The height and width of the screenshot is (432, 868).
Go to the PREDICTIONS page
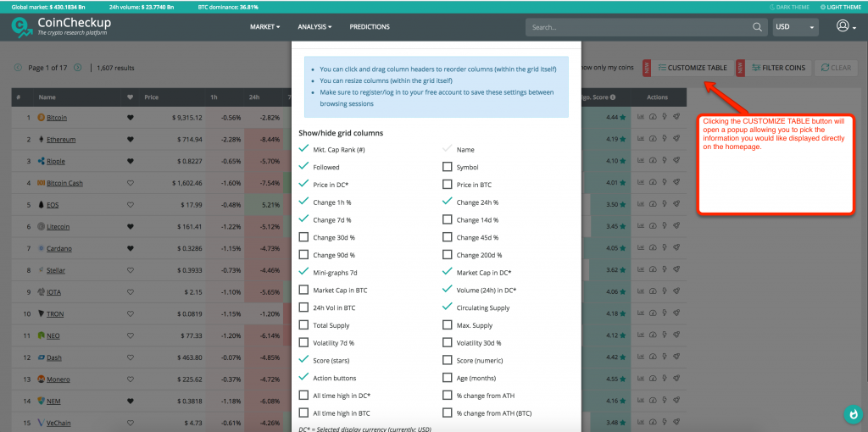(370, 27)
